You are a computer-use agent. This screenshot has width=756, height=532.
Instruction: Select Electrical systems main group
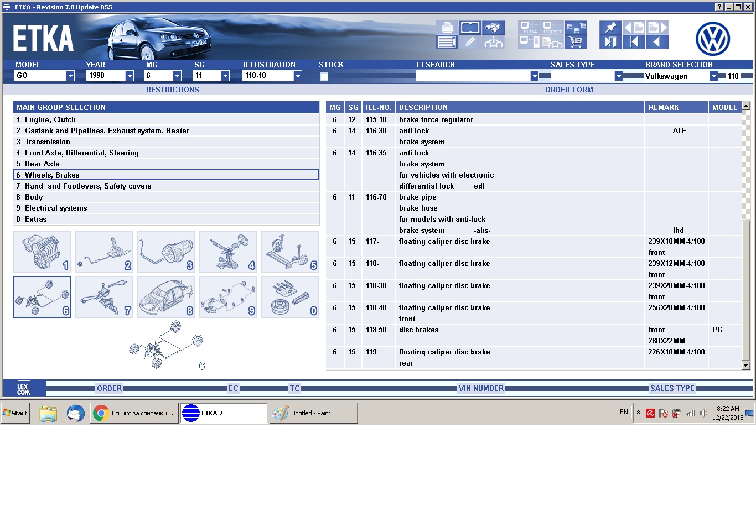click(56, 208)
